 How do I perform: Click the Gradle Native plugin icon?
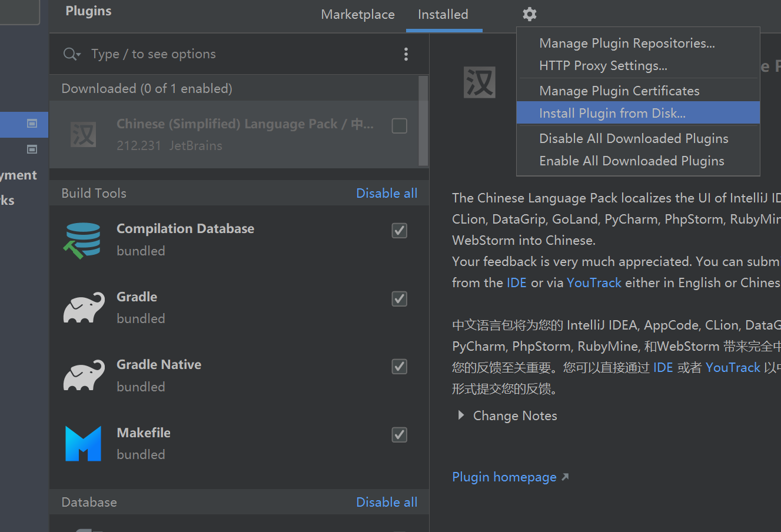pos(84,375)
